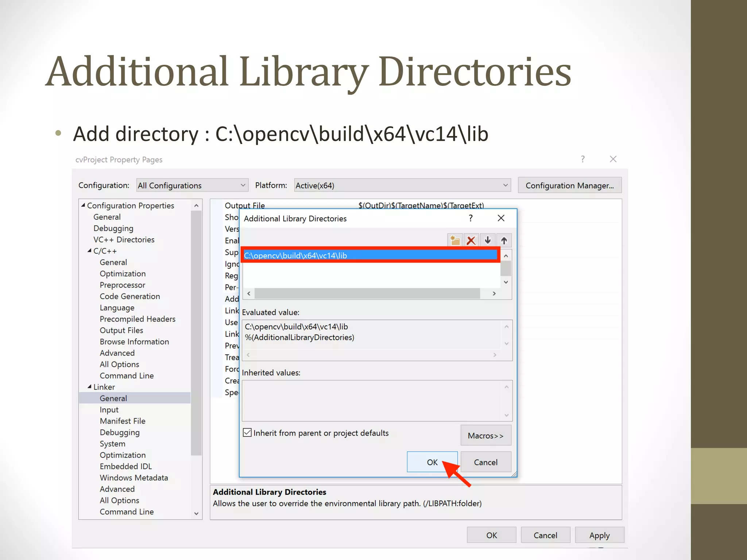747x560 pixels.
Task: Select Input under Linker
Action: tap(109, 410)
